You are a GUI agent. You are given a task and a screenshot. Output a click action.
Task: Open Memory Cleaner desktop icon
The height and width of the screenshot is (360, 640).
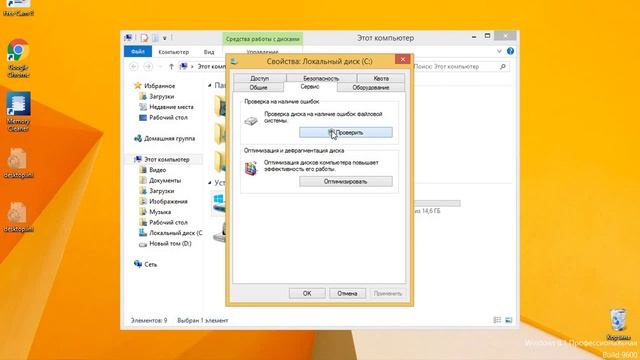(18, 111)
